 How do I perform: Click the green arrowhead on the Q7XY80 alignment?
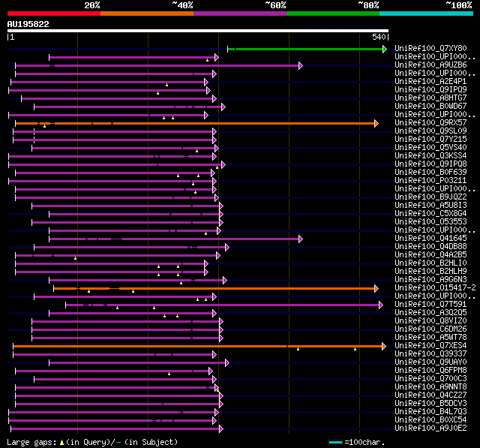[x=385, y=49]
